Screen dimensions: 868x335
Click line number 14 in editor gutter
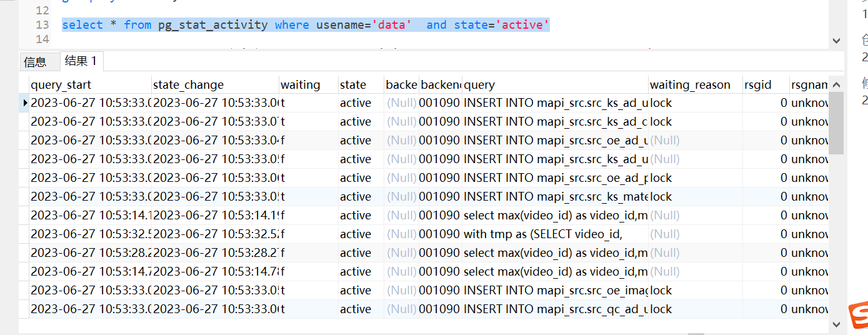[x=42, y=39]
